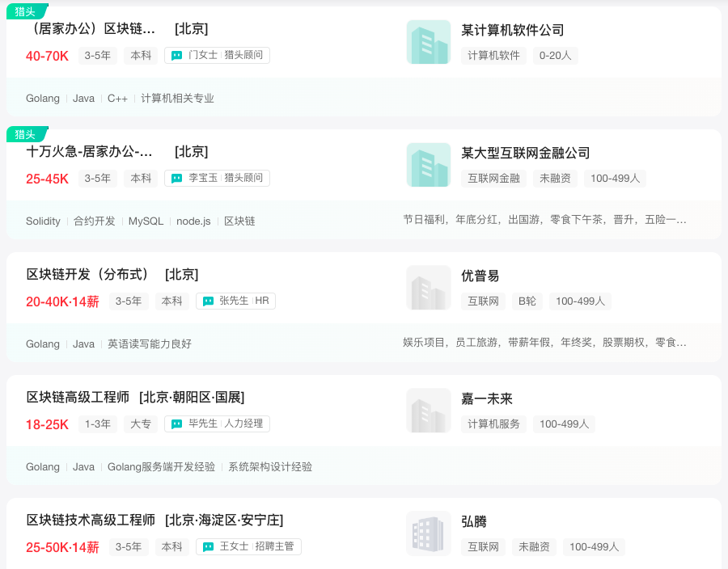
Task: Click the 弘腾 building logo
Action: click(428, 533)
